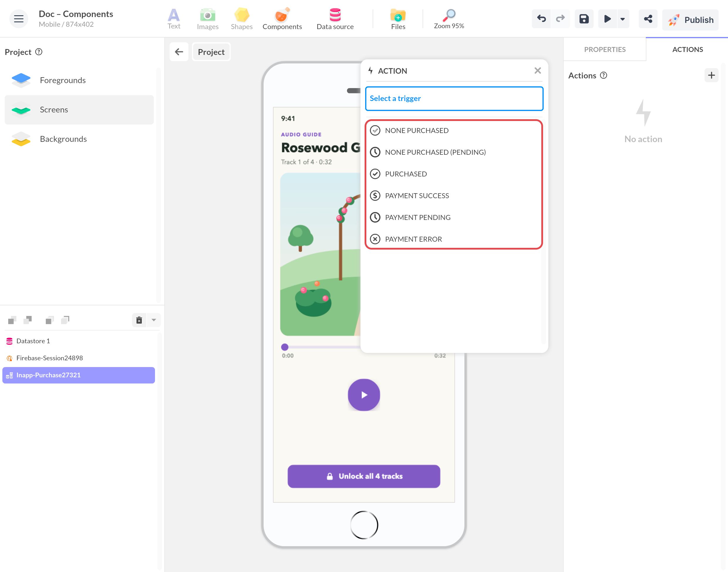
Task: Select the Text tool
Action: click(x=174, y=19)
